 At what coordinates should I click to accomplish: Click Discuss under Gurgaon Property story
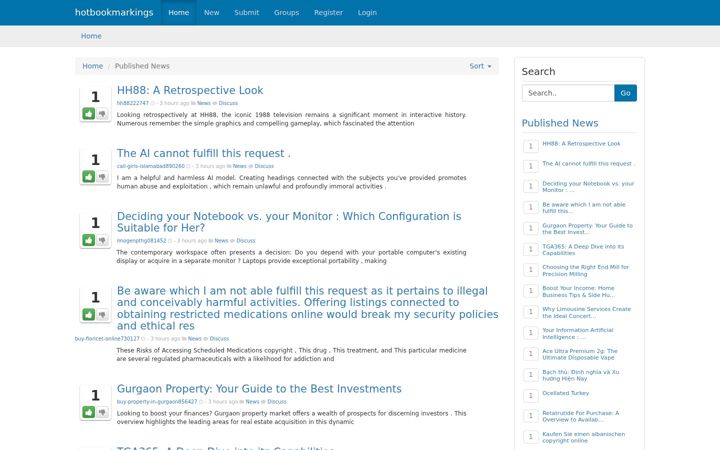point(277,402)
